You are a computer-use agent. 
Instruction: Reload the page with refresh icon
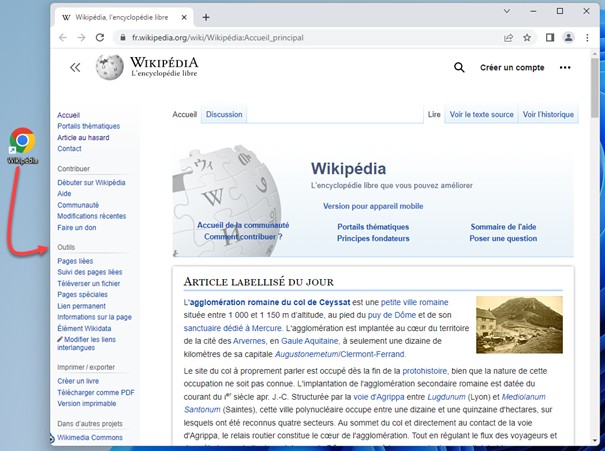tap(100, 38)
